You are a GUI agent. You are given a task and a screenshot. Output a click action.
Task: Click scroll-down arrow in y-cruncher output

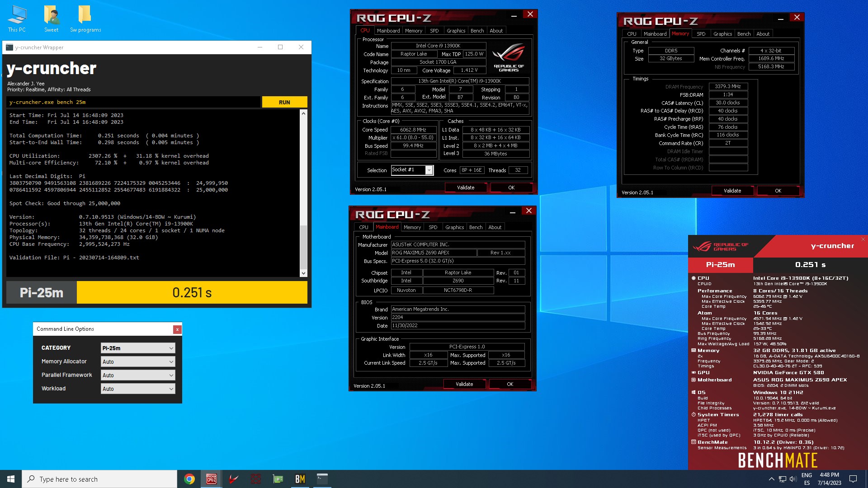(x=303, y=273)
